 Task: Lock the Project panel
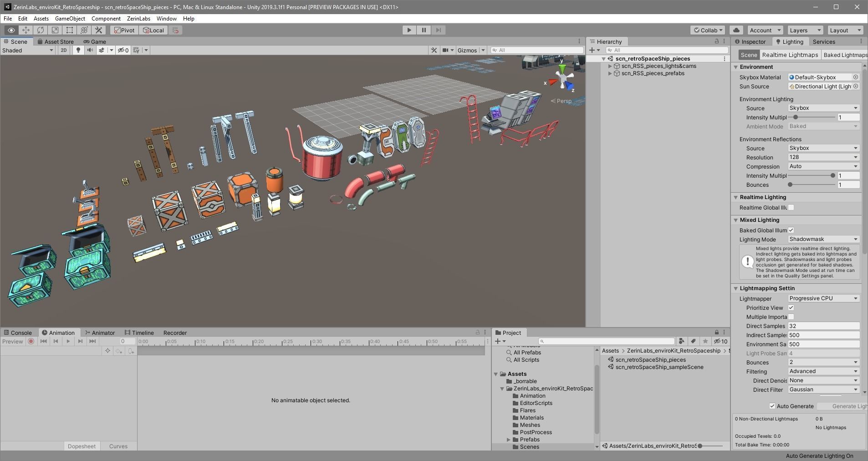(x=716, y=333)
